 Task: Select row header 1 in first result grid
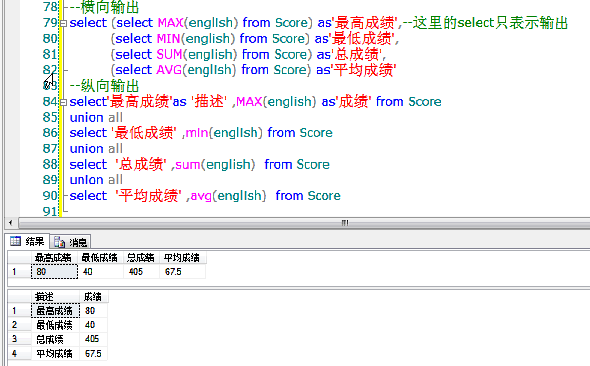19,272
